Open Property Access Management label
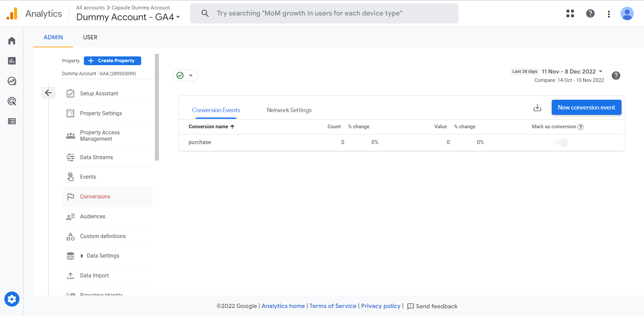644x316 pixels. (100, 136)
